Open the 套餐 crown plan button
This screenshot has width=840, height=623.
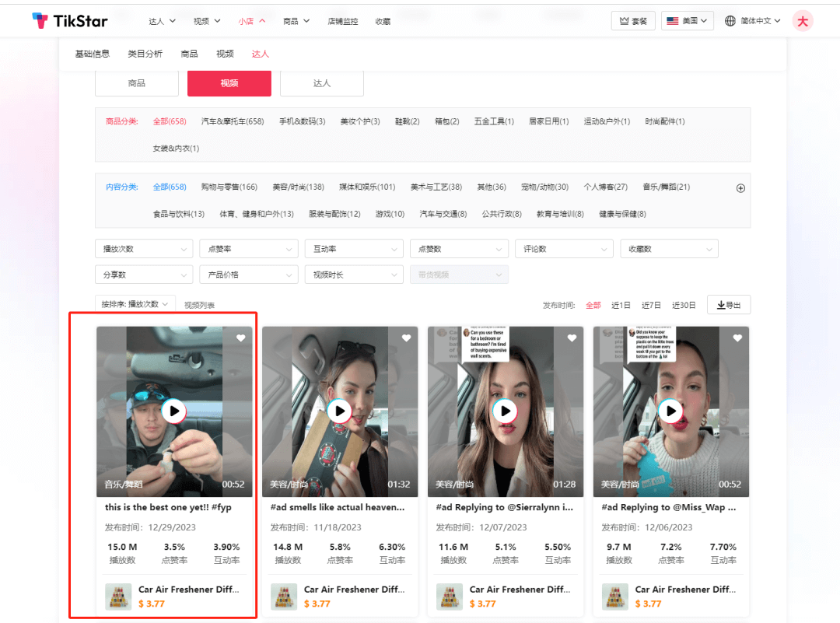(x=633, y=21)
